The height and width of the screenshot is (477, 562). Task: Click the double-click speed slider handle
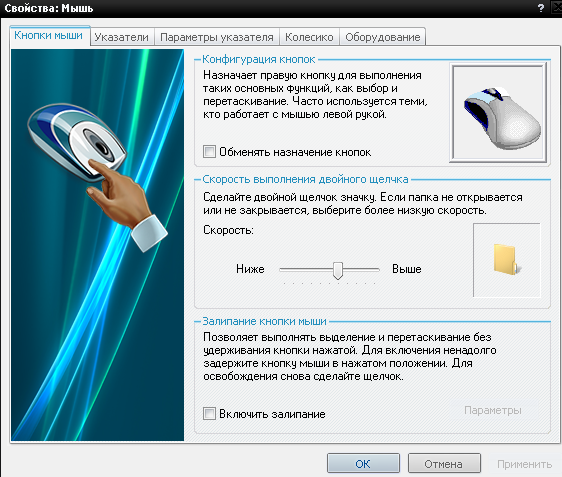(338, 270)
